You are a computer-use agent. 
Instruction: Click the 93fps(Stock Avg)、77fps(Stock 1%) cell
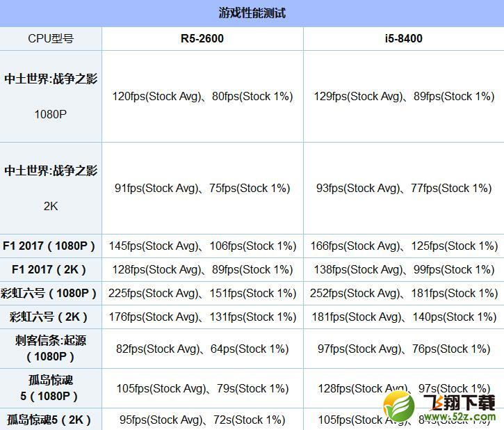[404, 189]
